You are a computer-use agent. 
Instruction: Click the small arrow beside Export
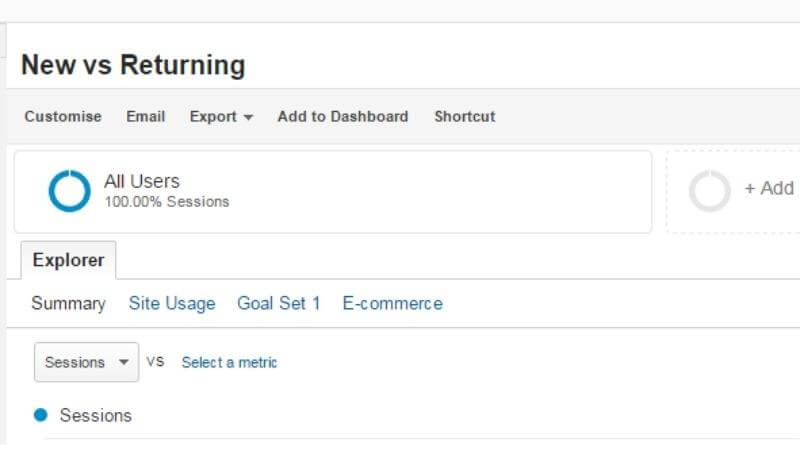coord(248,117)
